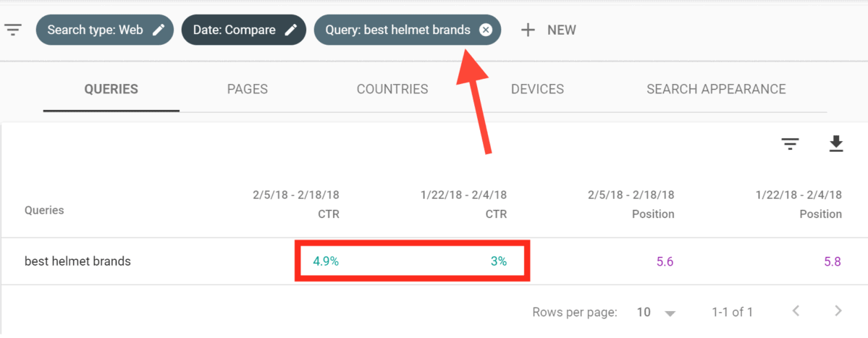Click the Search type: Web chip
Image resolution: width=868 pixels, height=338 pixels.
click(105, 30)
